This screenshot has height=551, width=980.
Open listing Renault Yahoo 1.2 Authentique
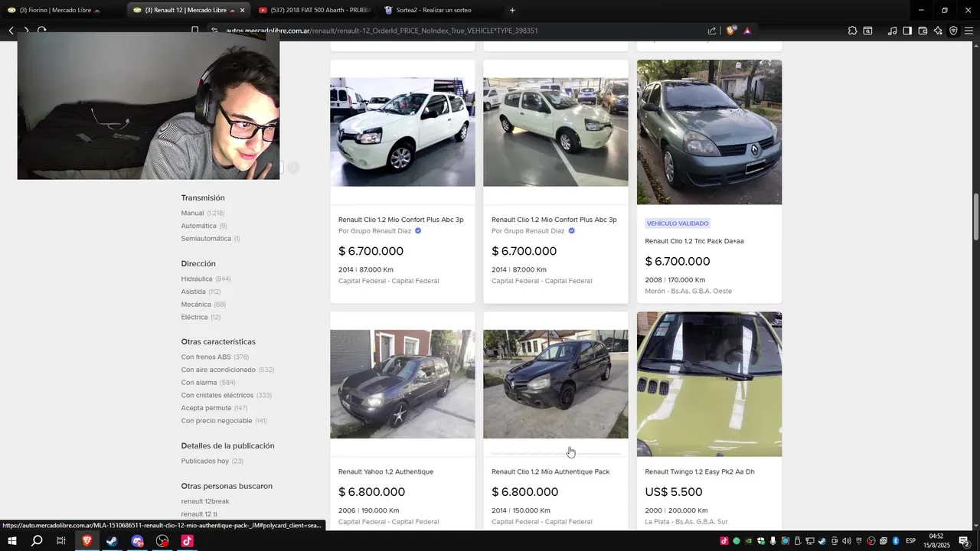386,471
